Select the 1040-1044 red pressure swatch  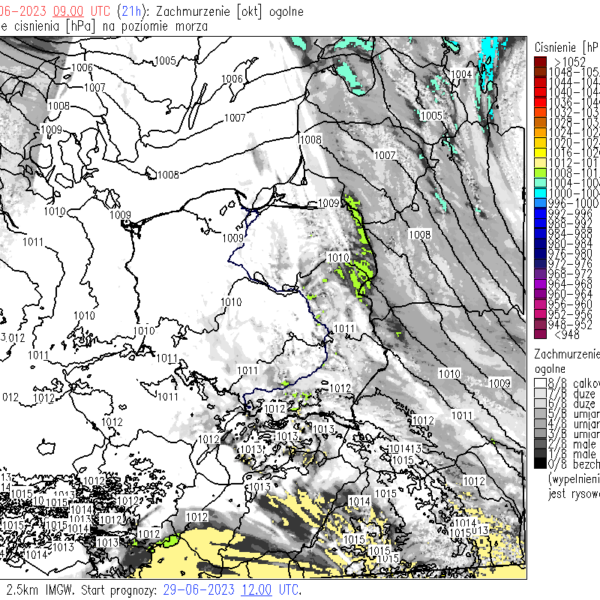[x=540, y=91]
